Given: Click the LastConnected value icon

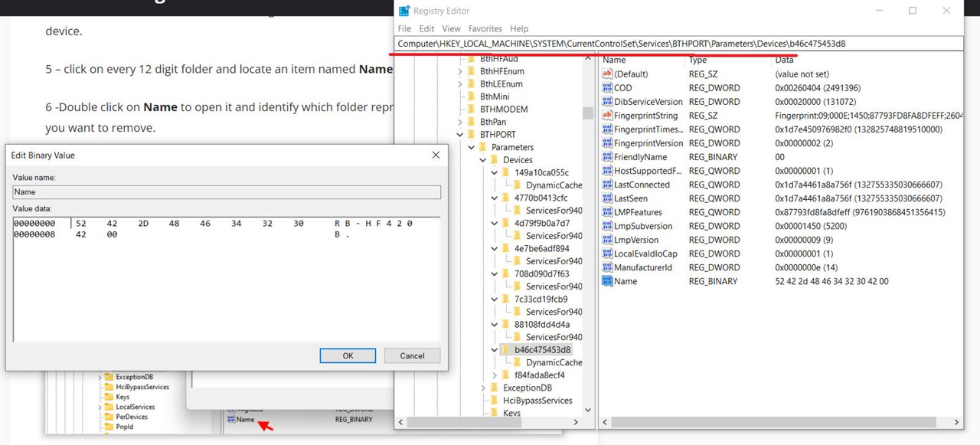Looking at the screenshot, I should tap(608, 185).
